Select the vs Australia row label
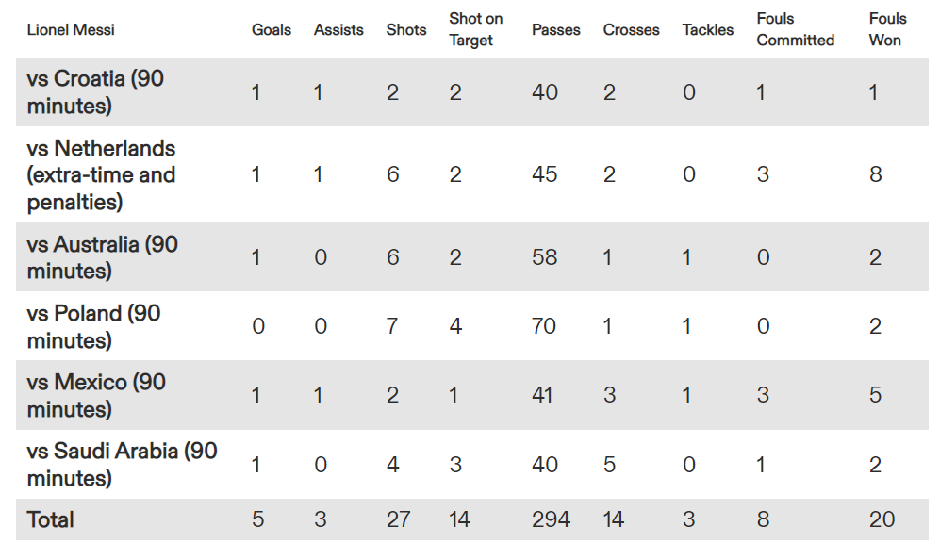This screenshot has height=560, width=940. [x=103, y=257]
